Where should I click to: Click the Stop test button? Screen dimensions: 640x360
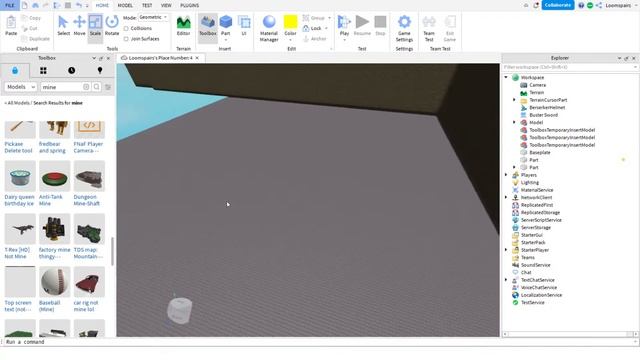click(x=380, y=25)
